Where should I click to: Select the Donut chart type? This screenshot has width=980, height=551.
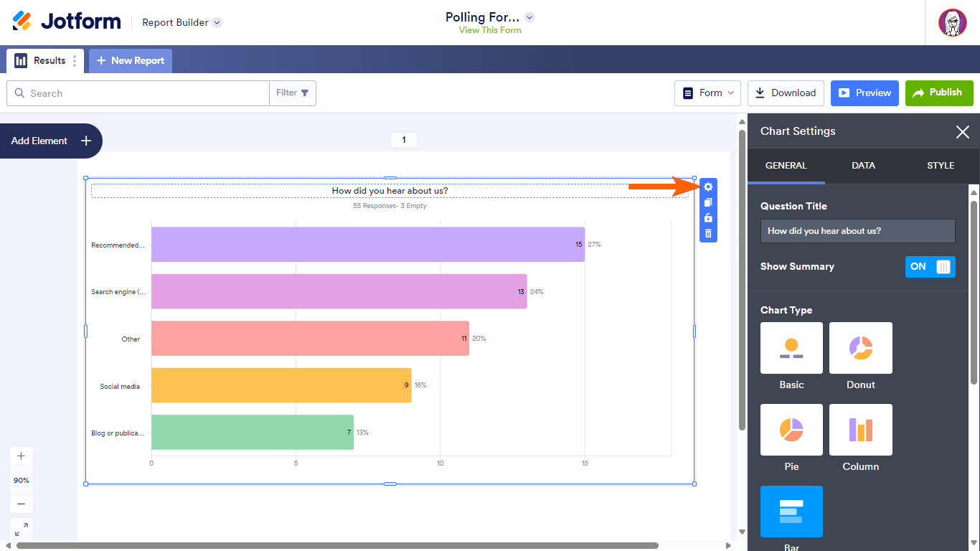click(x=861, y=348)
